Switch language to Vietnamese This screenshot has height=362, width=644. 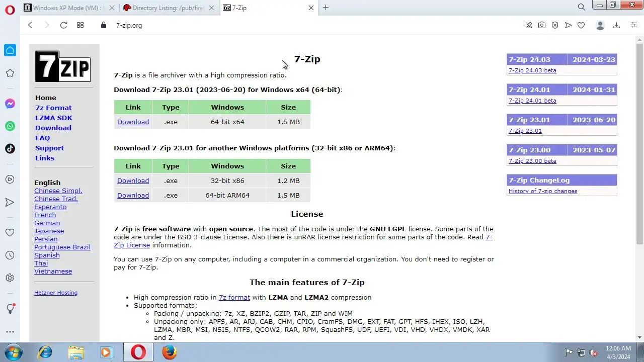click(53, 271)
